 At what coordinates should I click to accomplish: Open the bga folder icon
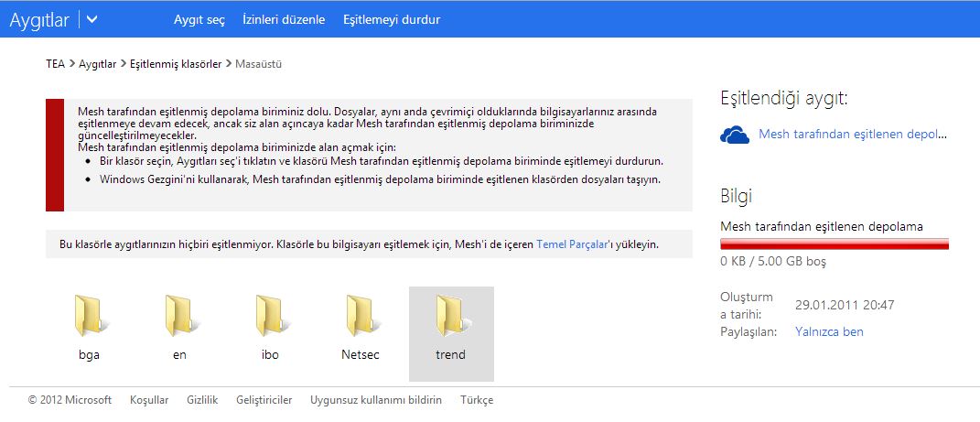(90, 316)
